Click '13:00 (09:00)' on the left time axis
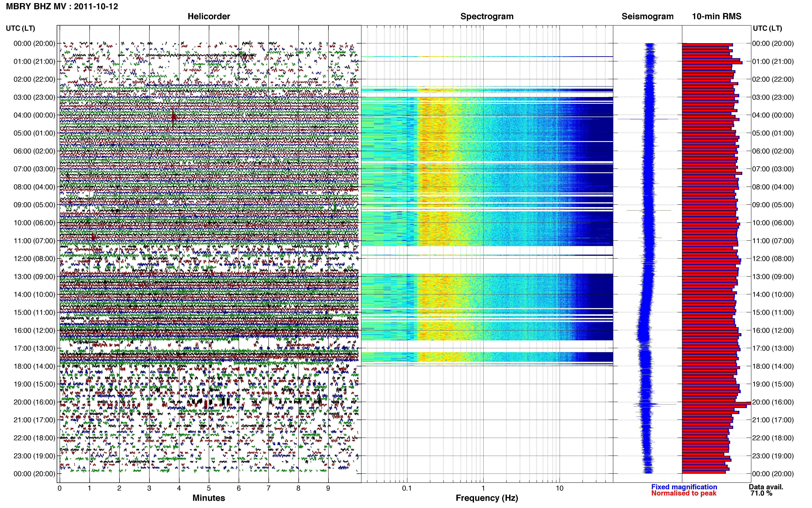This screenshot has width=812, height=508. [34, 277]
